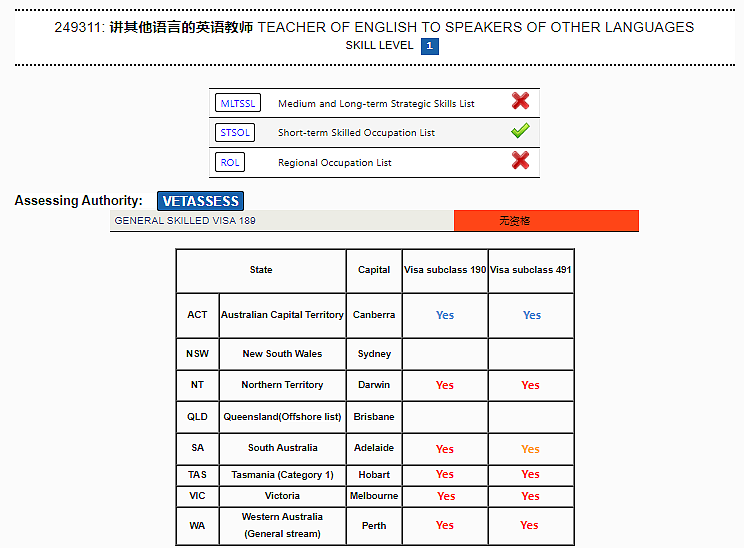
Task: Click the orange South Australia 491 Yes link
Action: tap(530, 449)
